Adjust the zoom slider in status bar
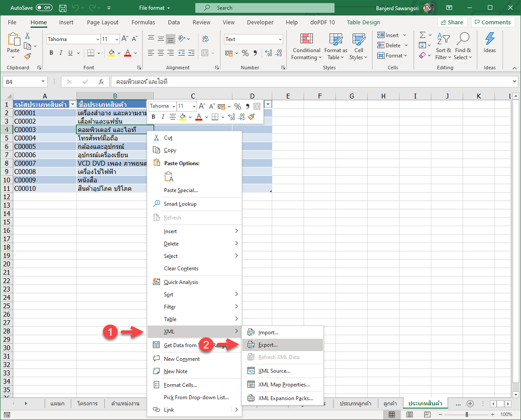The height and width of the screenshot is (420, 521). coord(467,414)
